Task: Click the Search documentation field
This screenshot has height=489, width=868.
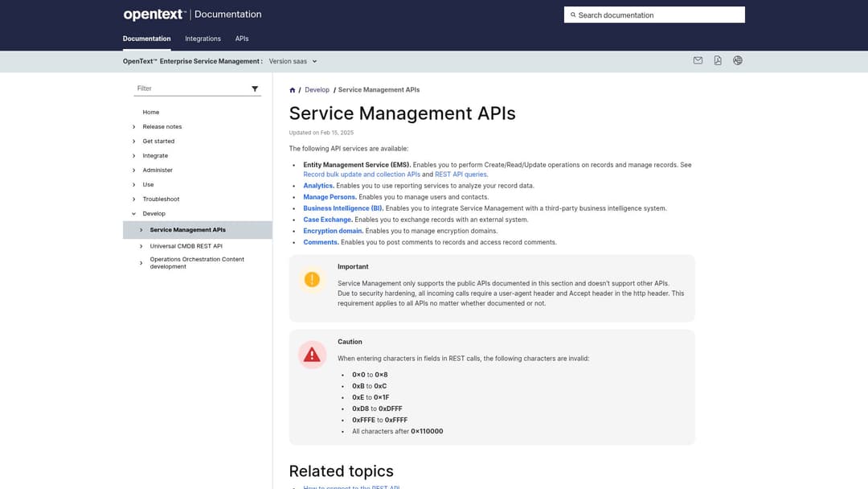Action: coord(654,15)
